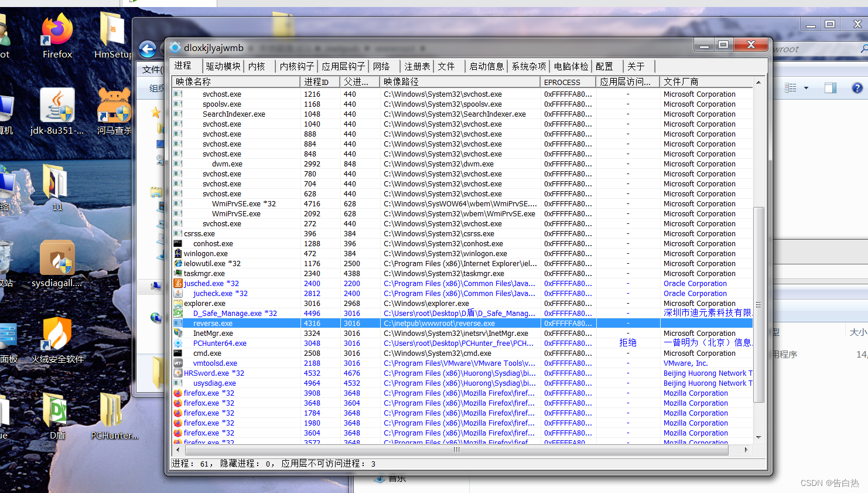
Task: Open the view options dropdown arrow
Action: [x=806, y=88]
